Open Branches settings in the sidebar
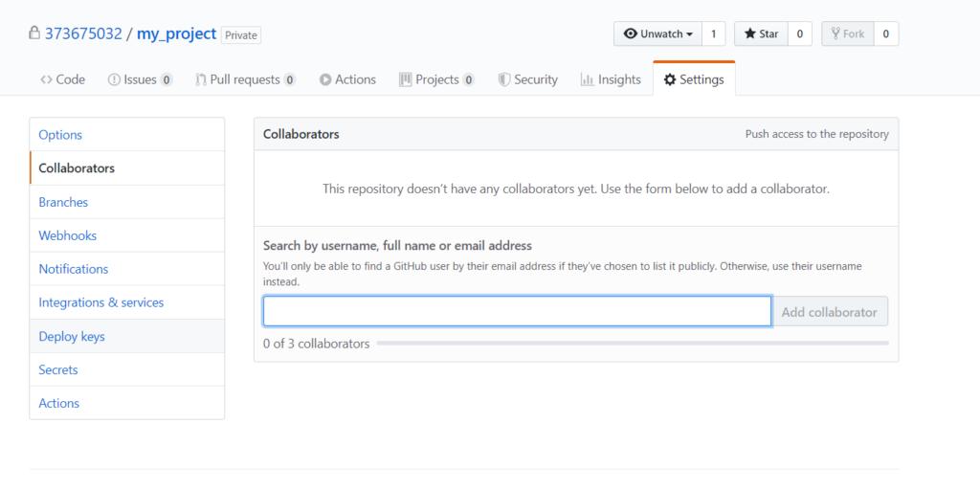 click(127, 202)
